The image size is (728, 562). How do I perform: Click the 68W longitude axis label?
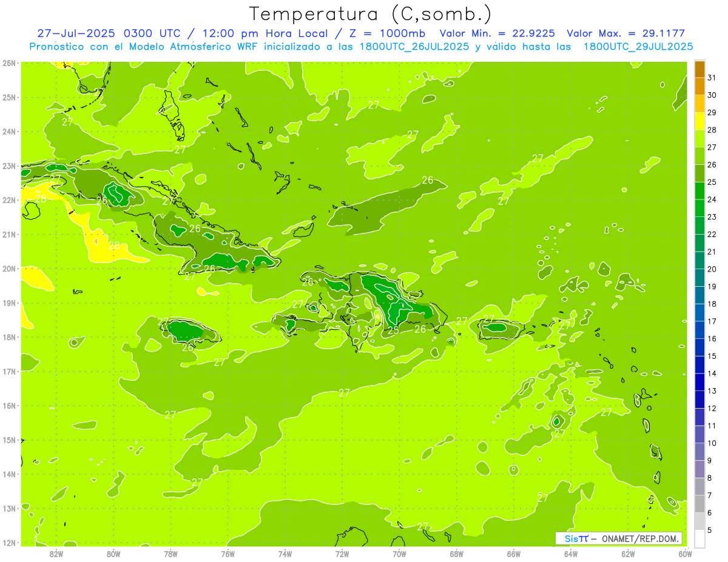click(457, 554)
